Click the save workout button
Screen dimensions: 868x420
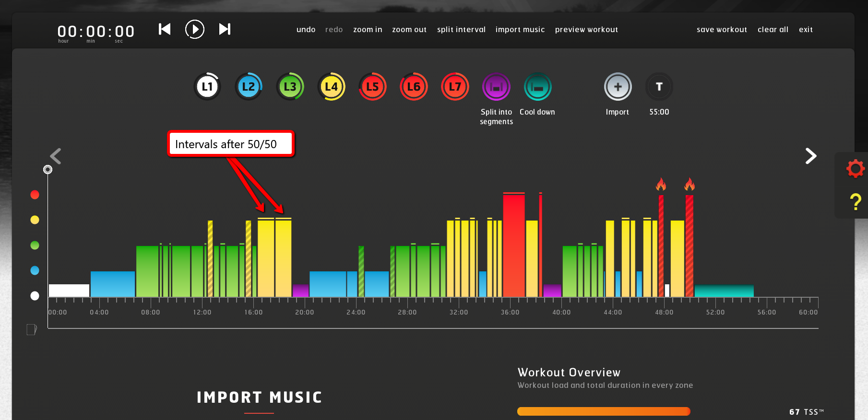click(722, 30)
